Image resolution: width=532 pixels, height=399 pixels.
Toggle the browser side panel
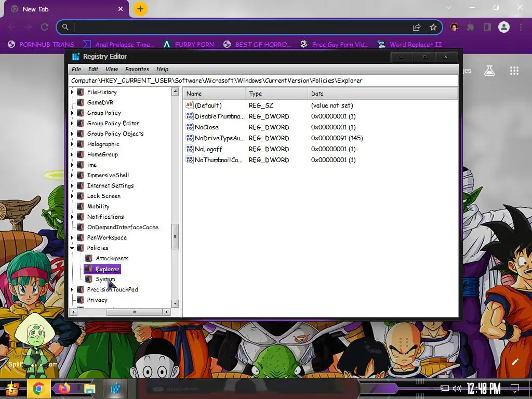coord(487,27)
